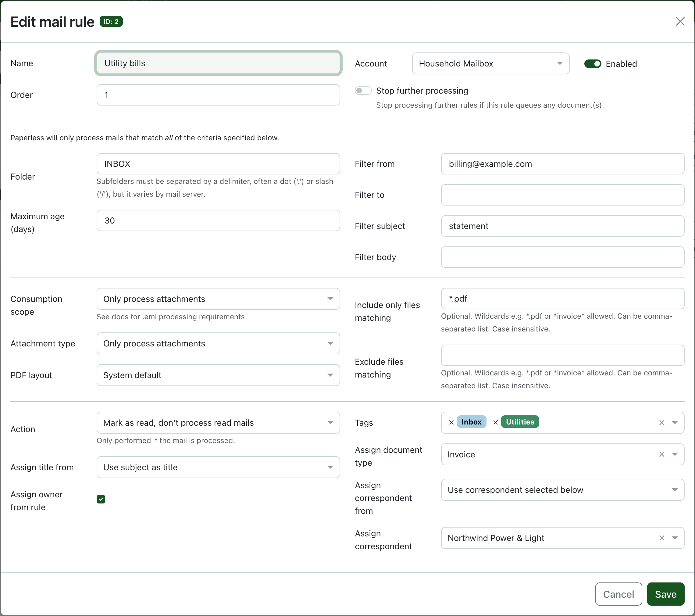
Task: Clear all selected tags
Action: click(662, 422)
